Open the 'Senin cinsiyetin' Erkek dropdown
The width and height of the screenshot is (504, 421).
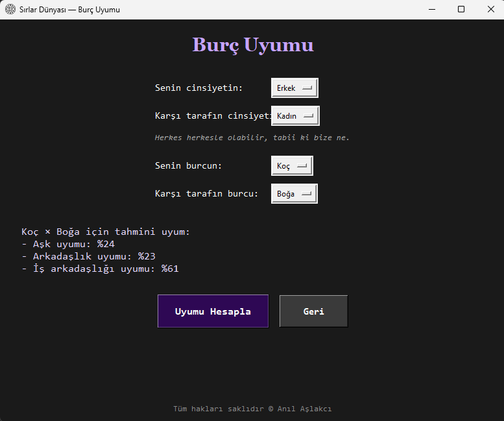coord(294,88)
